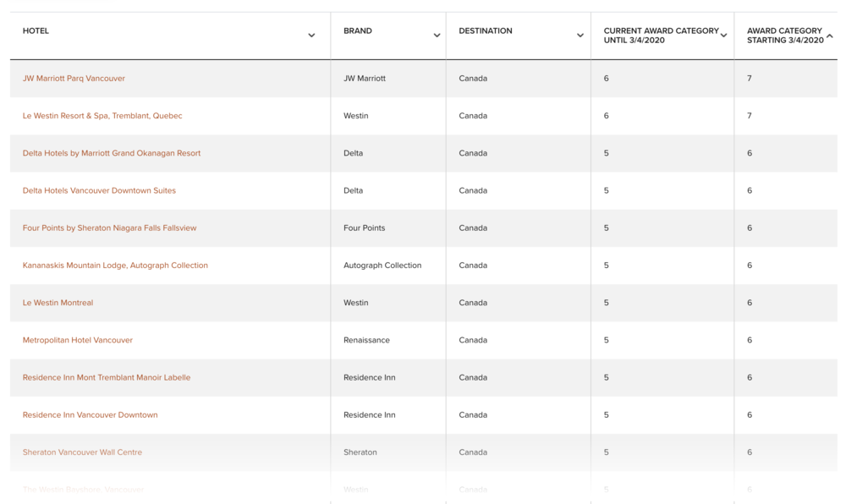Open JW Marriott Parq Vancouver link

tap(74, 79)
